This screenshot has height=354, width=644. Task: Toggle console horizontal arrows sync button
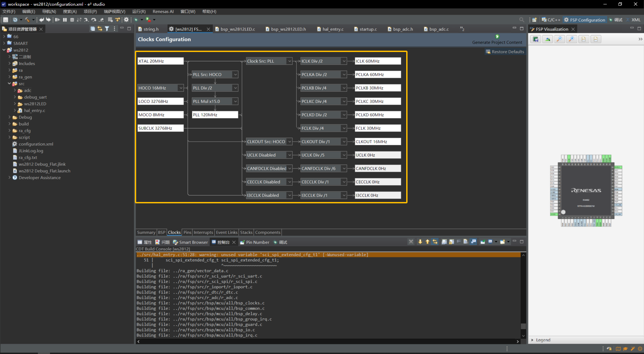(x=435, y=242)
